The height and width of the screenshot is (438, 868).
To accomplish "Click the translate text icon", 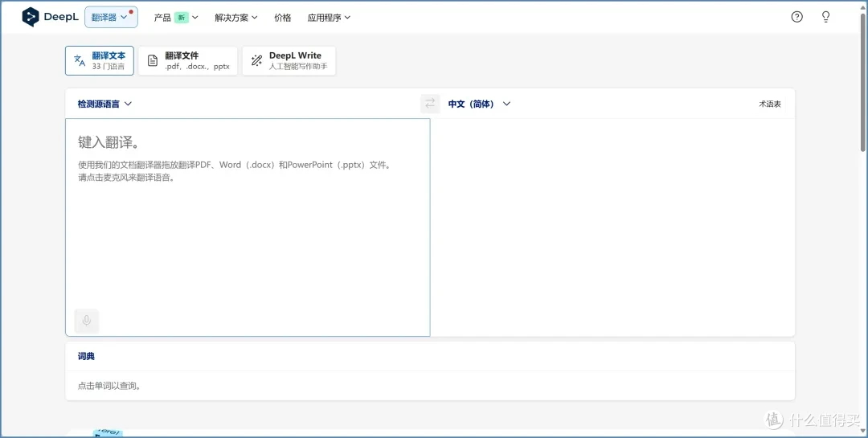I will 80,61.
